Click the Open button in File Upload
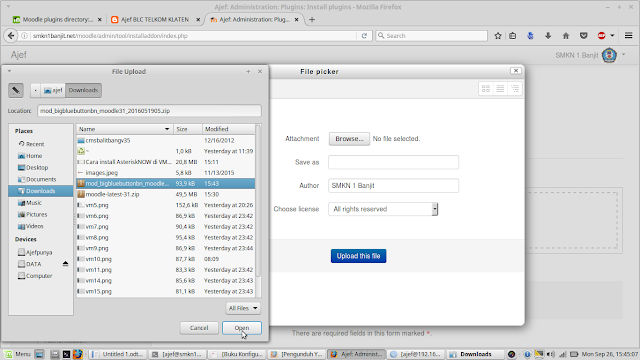Screen dimensions: 640x360 click(x=242, y=328)
